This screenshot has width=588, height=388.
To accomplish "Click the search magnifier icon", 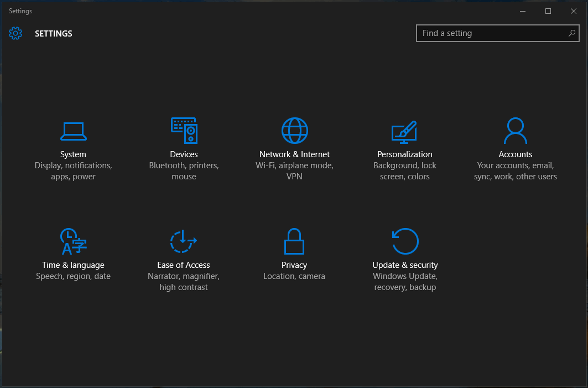I will click(x=572, y=33).
